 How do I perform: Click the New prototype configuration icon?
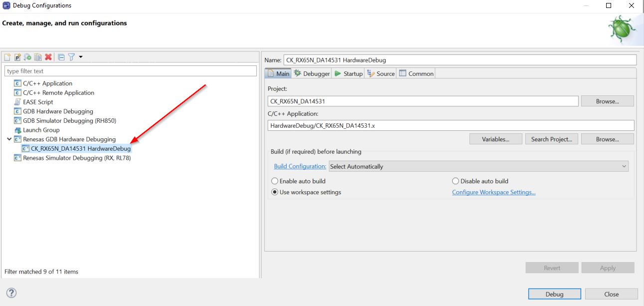tap(17, 57)
